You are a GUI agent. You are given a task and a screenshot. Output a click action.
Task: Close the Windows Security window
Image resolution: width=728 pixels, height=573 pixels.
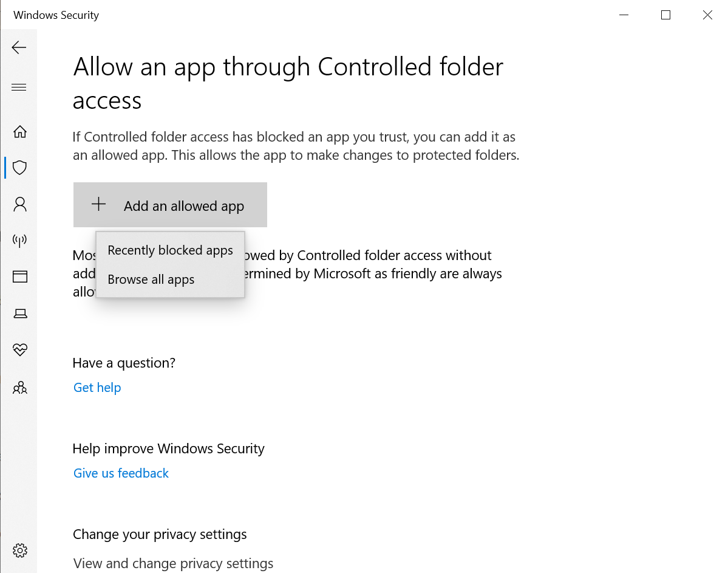pos(707,15)
